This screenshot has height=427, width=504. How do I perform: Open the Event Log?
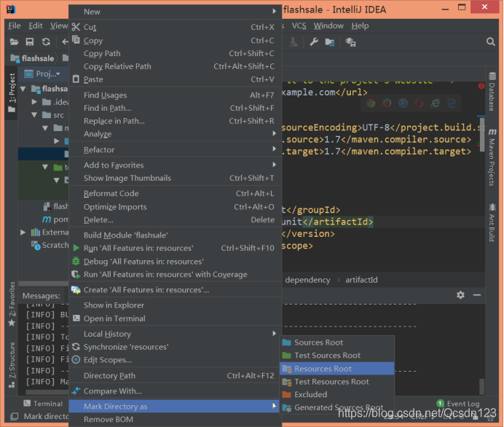pos(458,404)
